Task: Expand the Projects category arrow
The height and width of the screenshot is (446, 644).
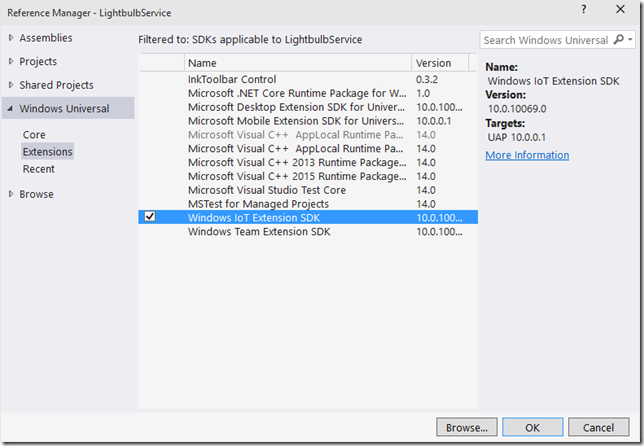Action: pos(11,61)
